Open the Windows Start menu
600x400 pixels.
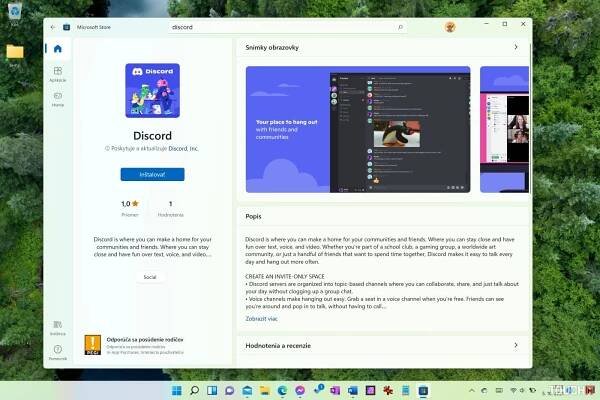point(178,389)
